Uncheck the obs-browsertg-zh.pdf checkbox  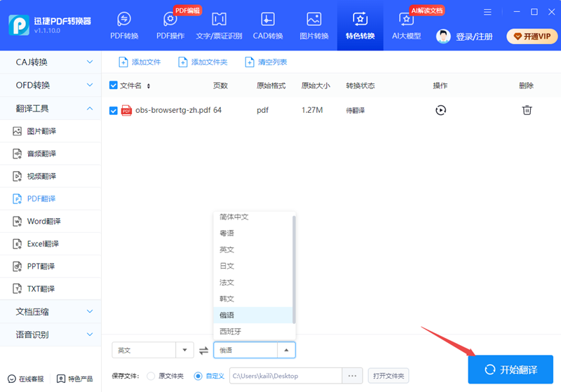coord(114,111)
